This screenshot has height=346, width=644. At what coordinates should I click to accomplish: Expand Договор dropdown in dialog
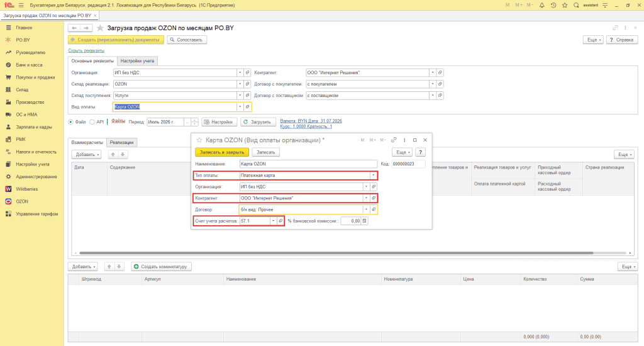[366, 209]
